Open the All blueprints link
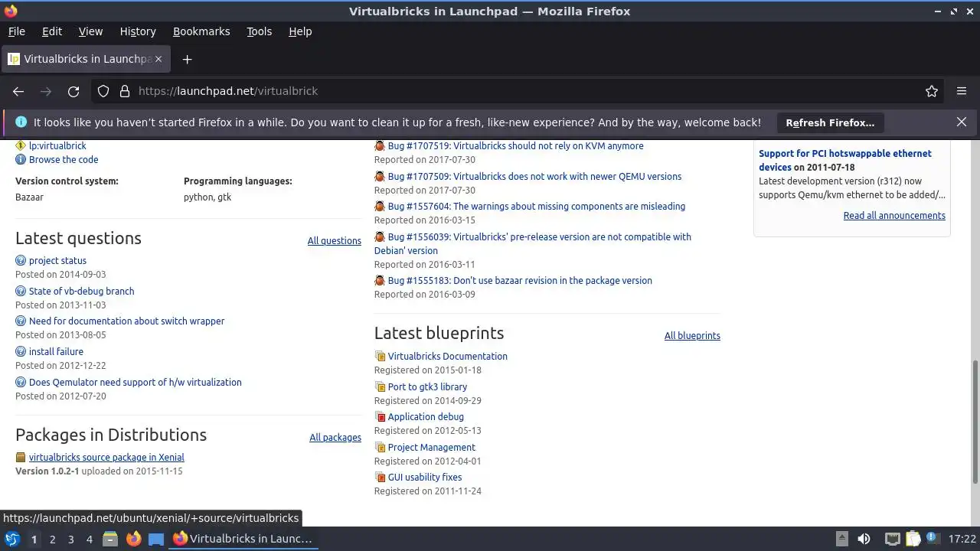 click(x=692, y=336)
